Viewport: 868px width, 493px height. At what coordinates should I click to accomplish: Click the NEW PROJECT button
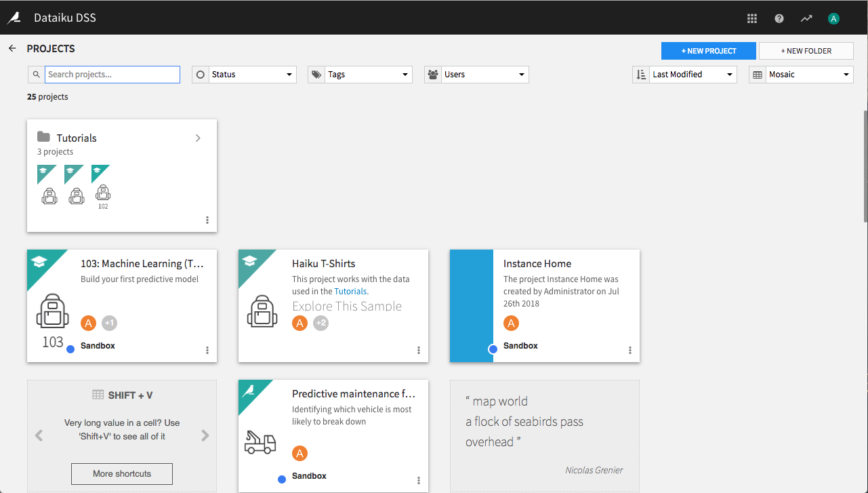point(708,50)
